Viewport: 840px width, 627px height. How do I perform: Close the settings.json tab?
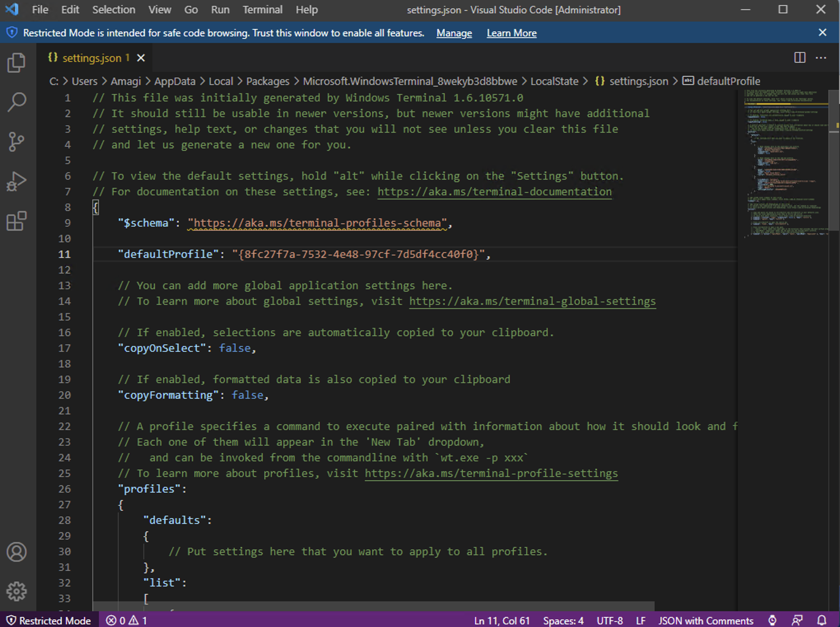click(141, 58)
